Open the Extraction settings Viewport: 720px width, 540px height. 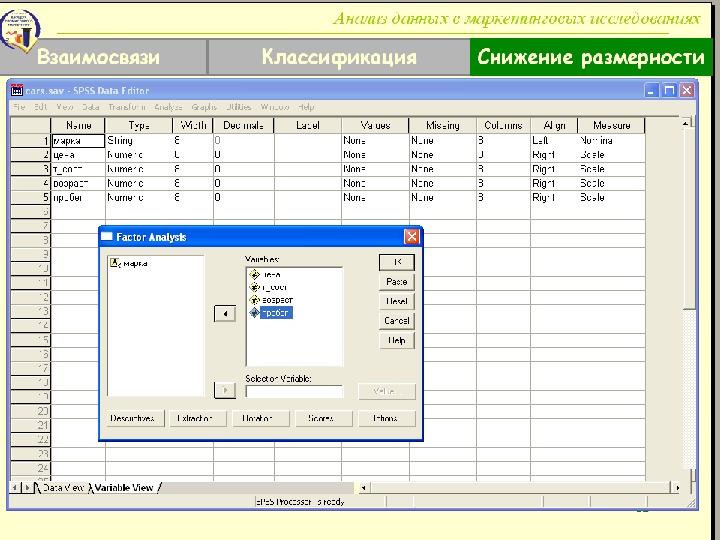pyautogui.click(x=198, y=418)
